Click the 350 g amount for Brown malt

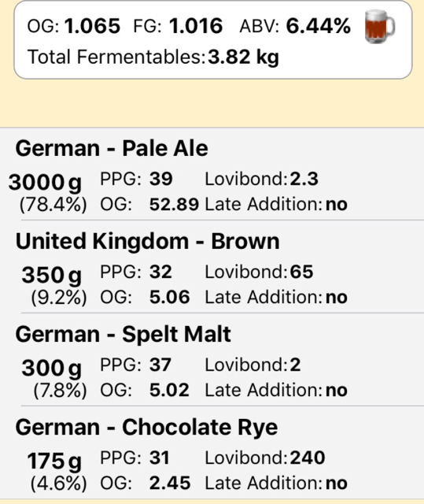[51, 276]
